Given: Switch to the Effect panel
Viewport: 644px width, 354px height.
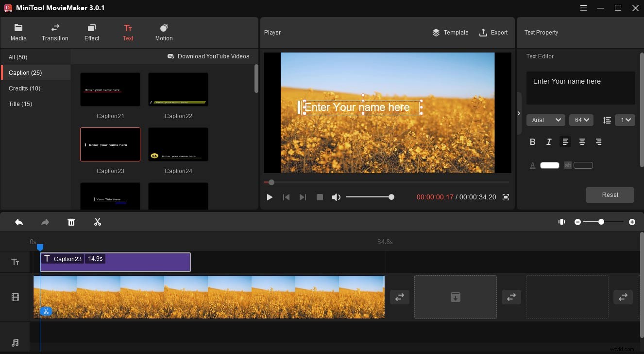Looking at the screenshot, I should coord(91,32).
